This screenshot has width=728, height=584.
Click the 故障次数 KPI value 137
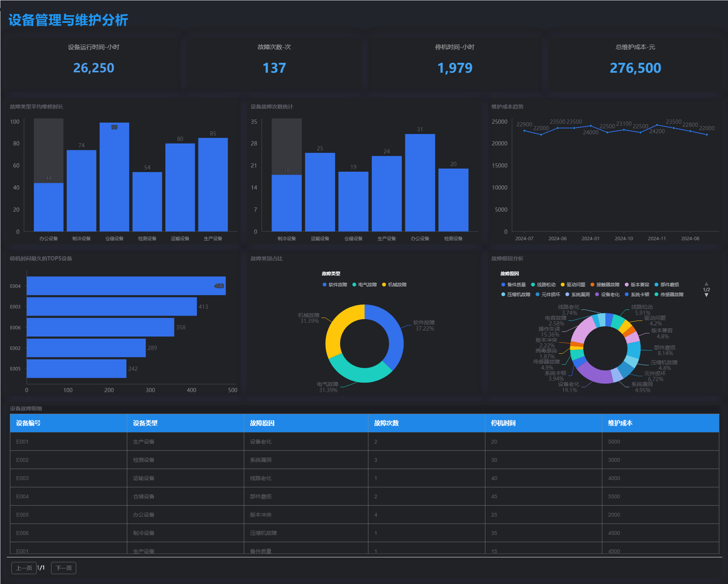(274, 68)
